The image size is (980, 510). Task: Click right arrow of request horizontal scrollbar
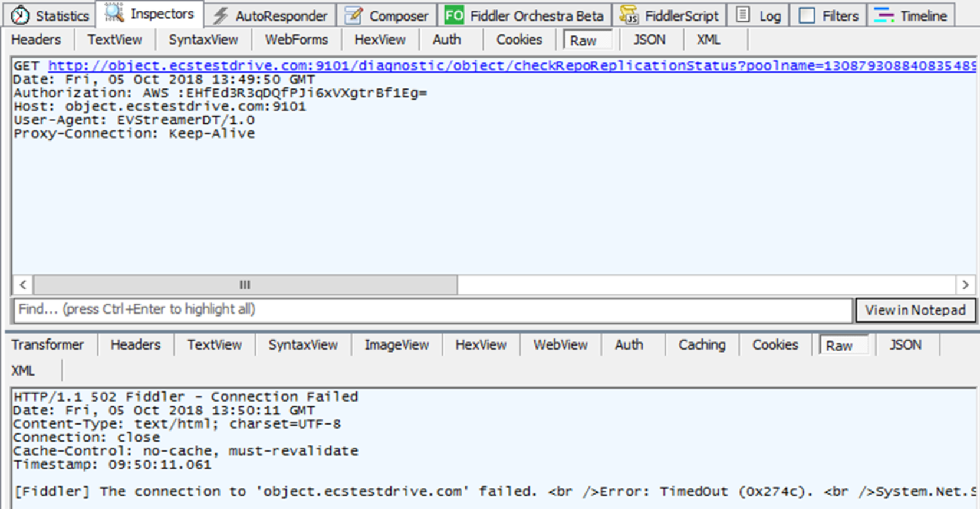click(965, 285)
